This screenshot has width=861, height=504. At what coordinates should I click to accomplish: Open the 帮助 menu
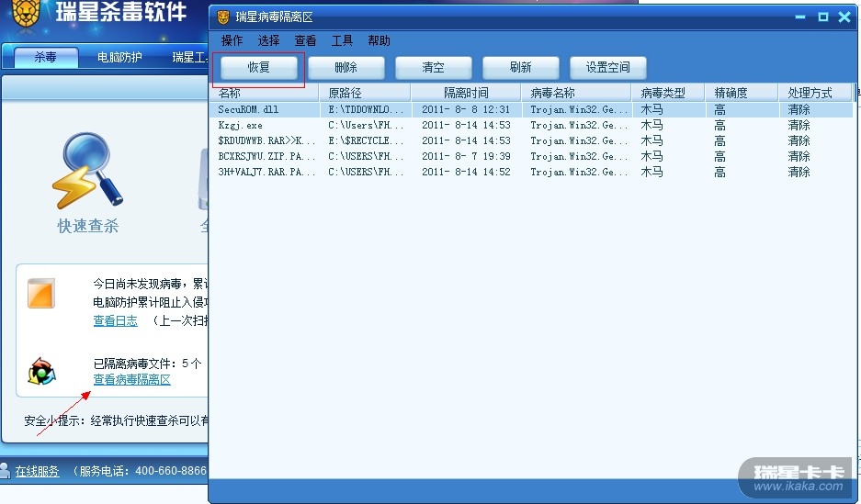pyautogui.click(x=379, y=40)
